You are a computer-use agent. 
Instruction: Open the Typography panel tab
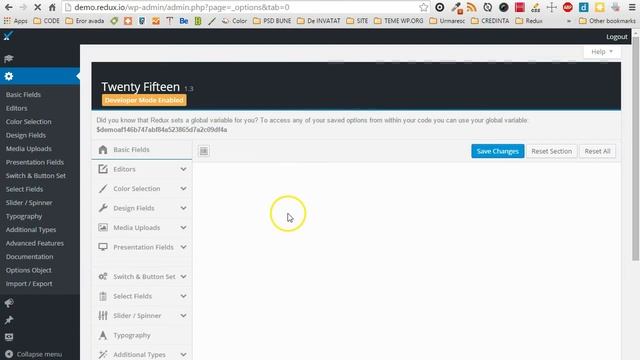tap(142, 335)
